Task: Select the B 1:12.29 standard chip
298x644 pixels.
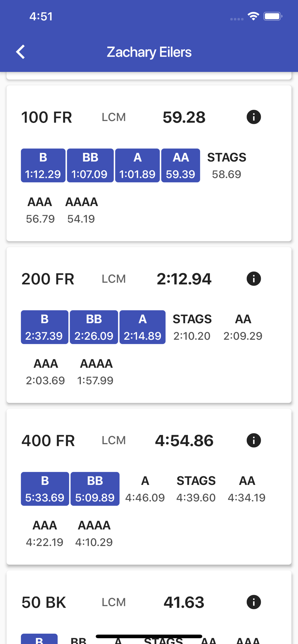Action: 43,166
